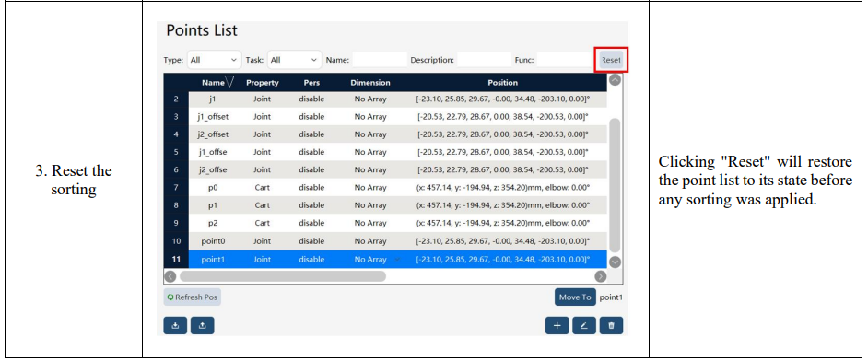Viewport: 868px width, 361px height.
Task: Select the point0 name cell
Action: 213,241
